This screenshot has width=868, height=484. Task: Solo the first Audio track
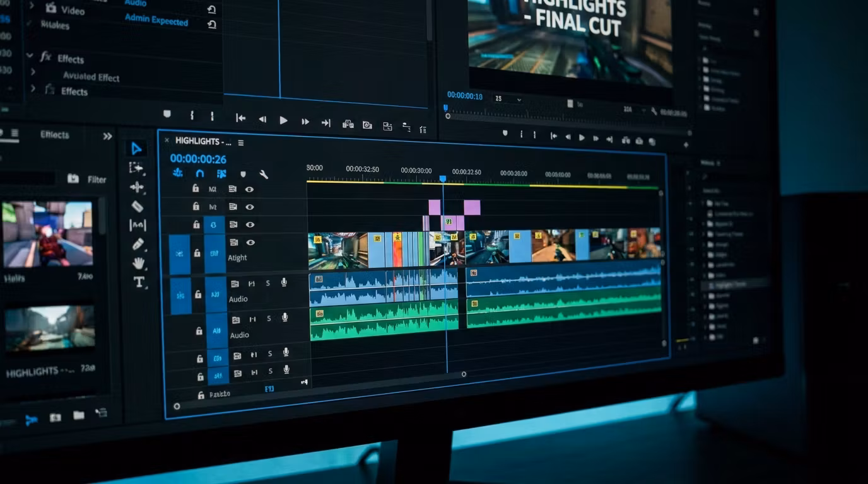click(x=267, y=283)
